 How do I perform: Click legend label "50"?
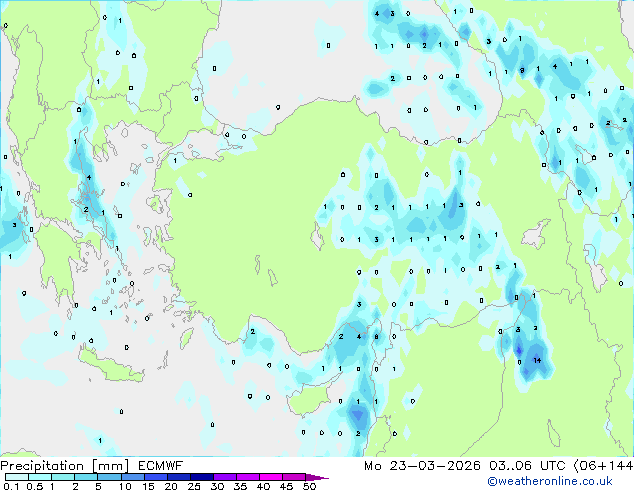309,486
